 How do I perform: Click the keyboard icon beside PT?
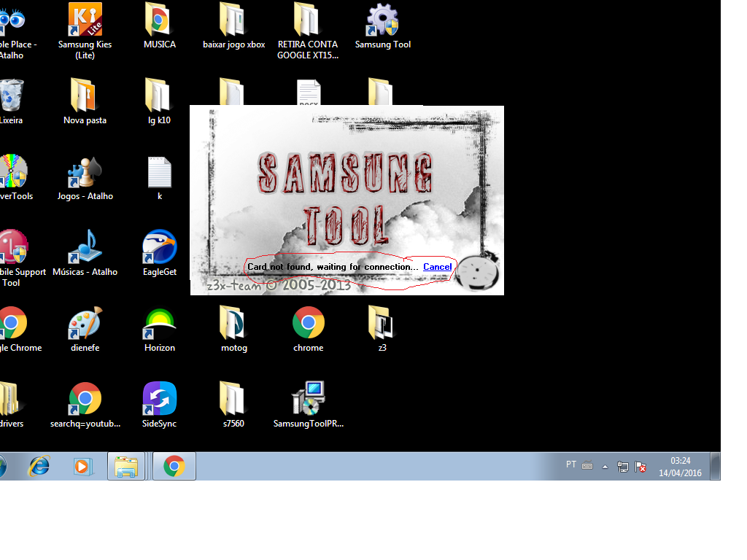[587, 466]
